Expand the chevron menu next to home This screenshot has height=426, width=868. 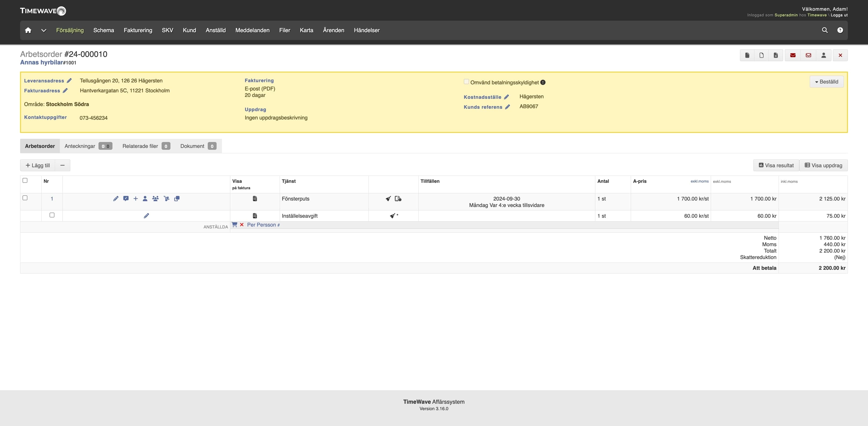point(44,30)
